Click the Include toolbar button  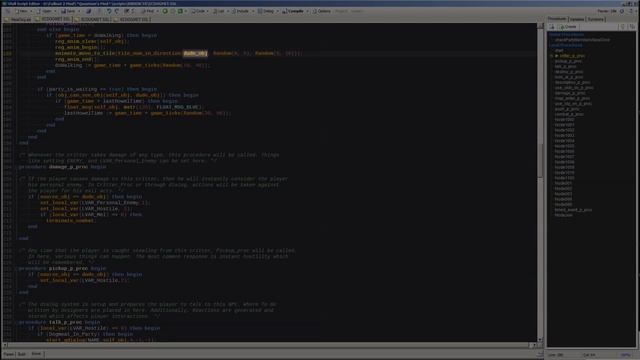click(240, 11)
